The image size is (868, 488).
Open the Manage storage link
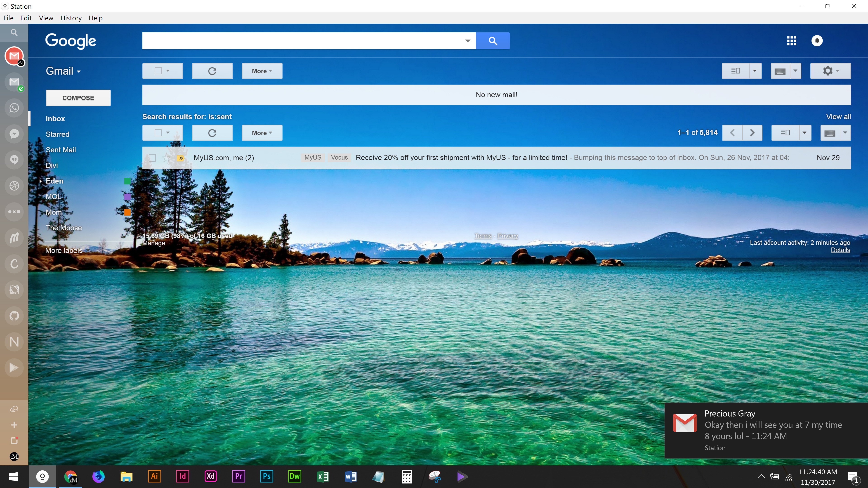point(153,243)
